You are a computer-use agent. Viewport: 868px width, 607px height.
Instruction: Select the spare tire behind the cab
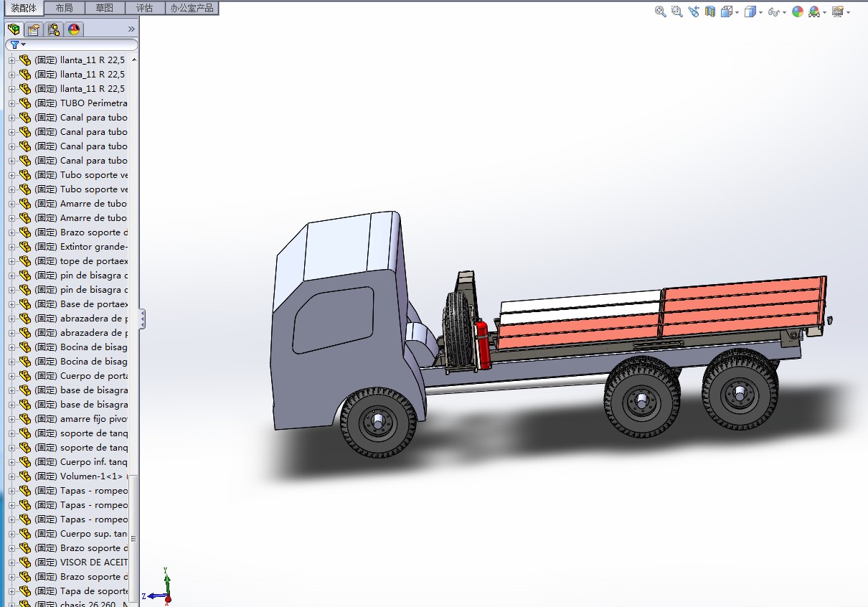(457, 330)
